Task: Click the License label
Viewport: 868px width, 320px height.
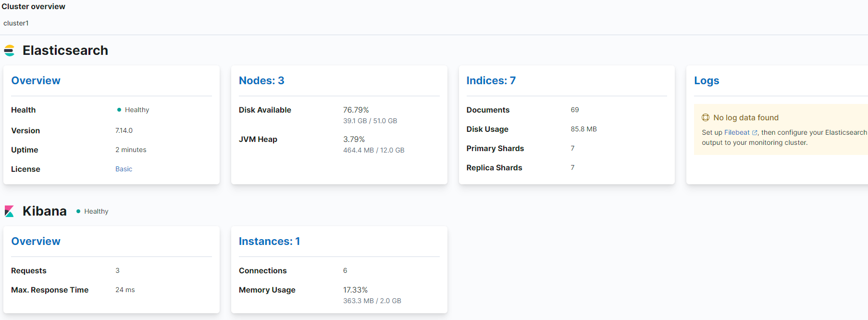Action: point(25,169)
